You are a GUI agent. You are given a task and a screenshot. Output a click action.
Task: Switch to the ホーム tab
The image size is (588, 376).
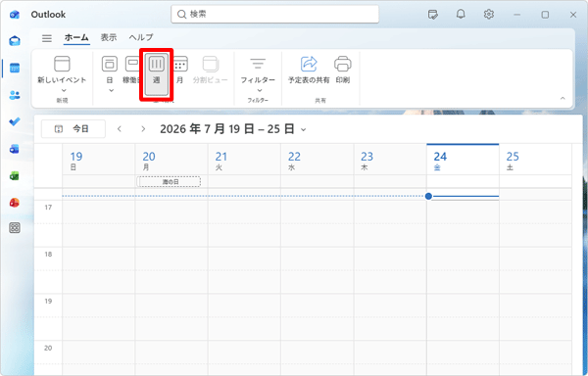(x=76, y=37)
